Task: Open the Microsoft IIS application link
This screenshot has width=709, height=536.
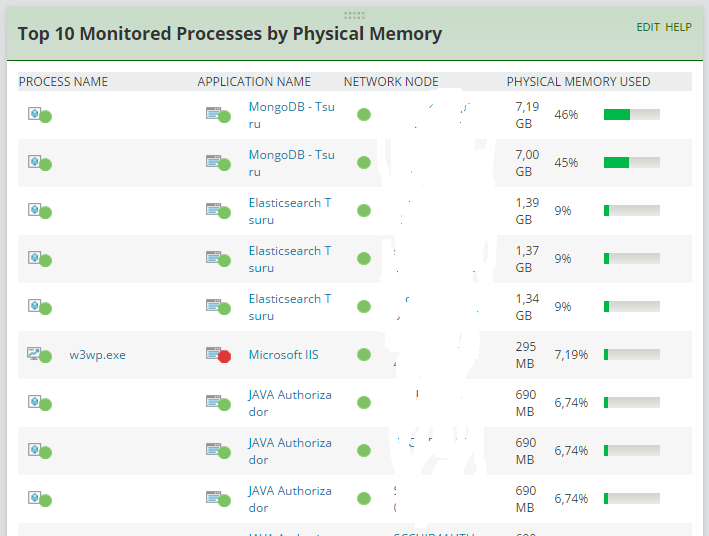Action: [284, 355]
